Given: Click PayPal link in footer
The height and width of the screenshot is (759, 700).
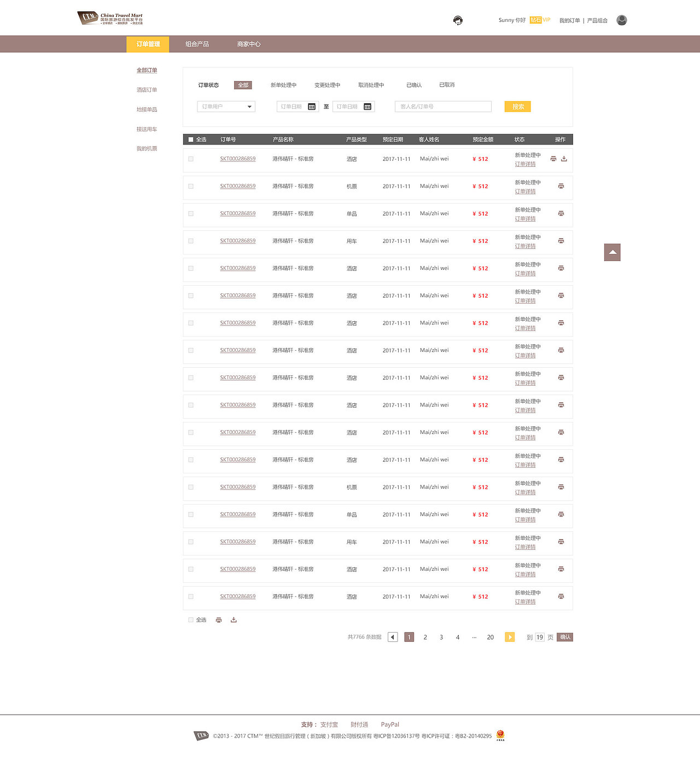Looking at the screenshot, I should (390, 725).
